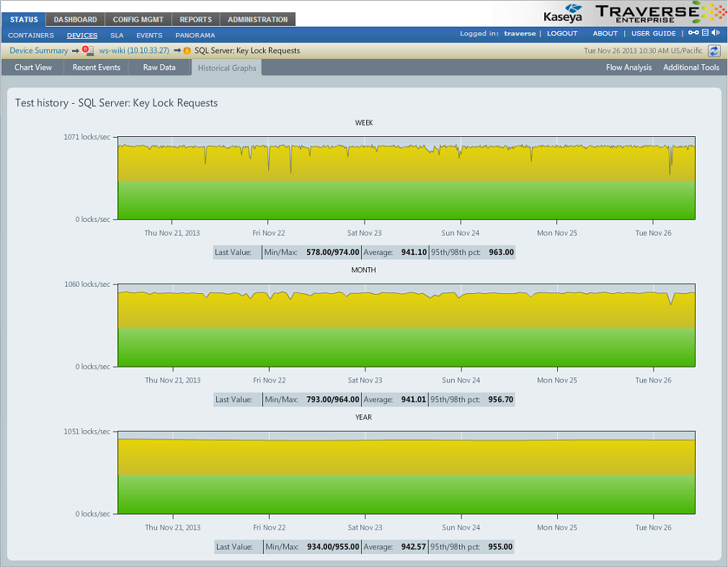This screenshot has height=567, width=728.
Task: Open the Additional Tools menu
Action: 691,68
